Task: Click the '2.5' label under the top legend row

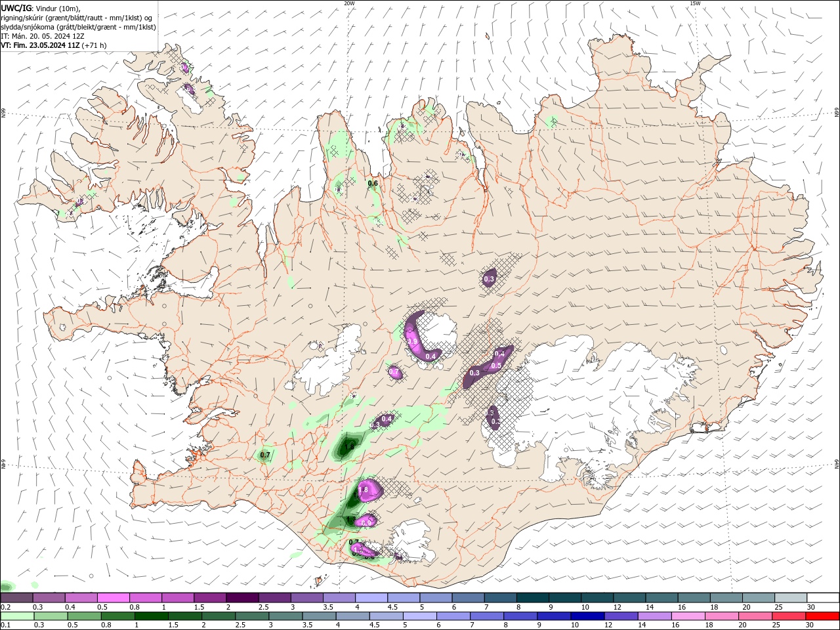Action: [264, 607]
